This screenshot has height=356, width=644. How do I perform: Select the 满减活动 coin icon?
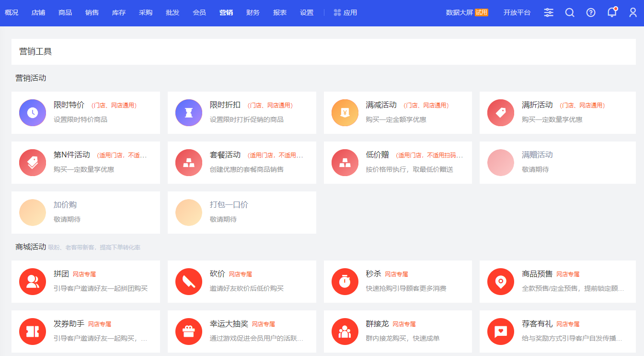(345, 113)
